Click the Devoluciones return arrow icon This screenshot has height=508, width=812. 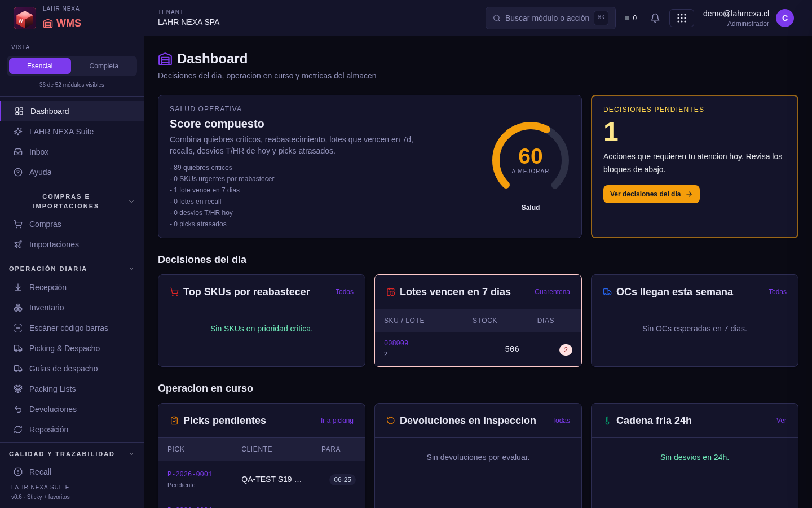(x=18, y=409)
